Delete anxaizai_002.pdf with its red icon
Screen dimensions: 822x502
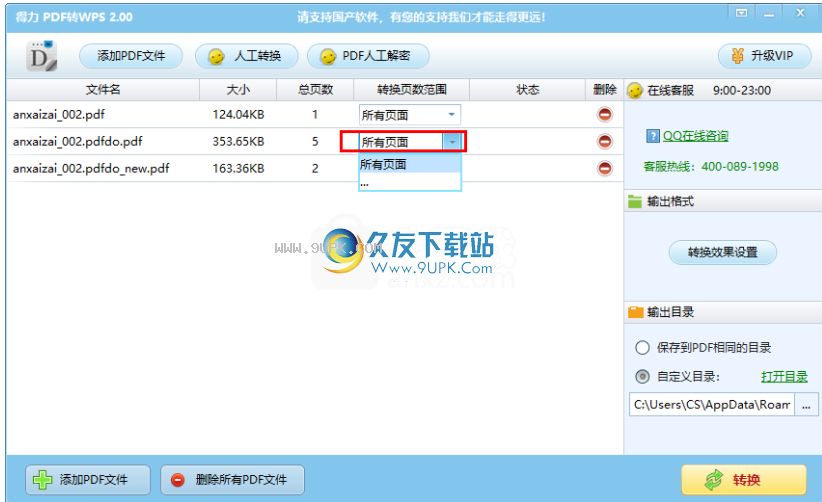click(604, 114)
